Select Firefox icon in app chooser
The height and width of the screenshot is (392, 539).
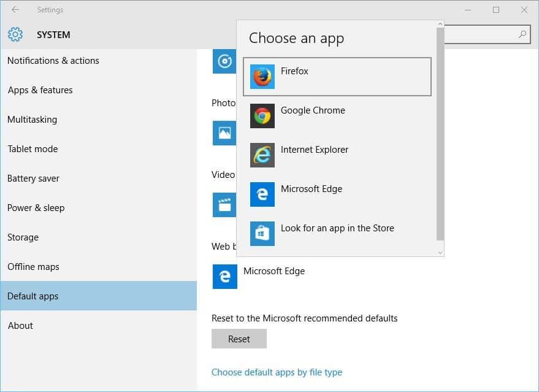pyautogui.click(x=262, y=76)
